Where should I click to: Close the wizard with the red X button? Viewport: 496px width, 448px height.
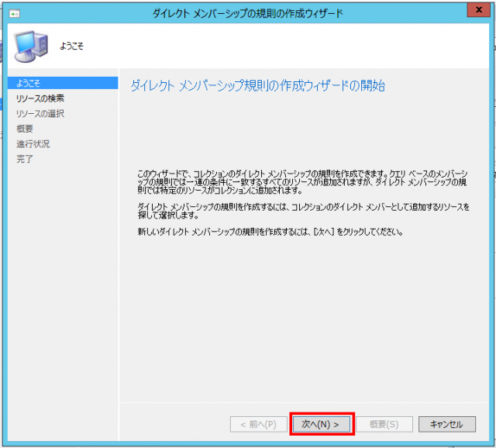coord(479,11)
